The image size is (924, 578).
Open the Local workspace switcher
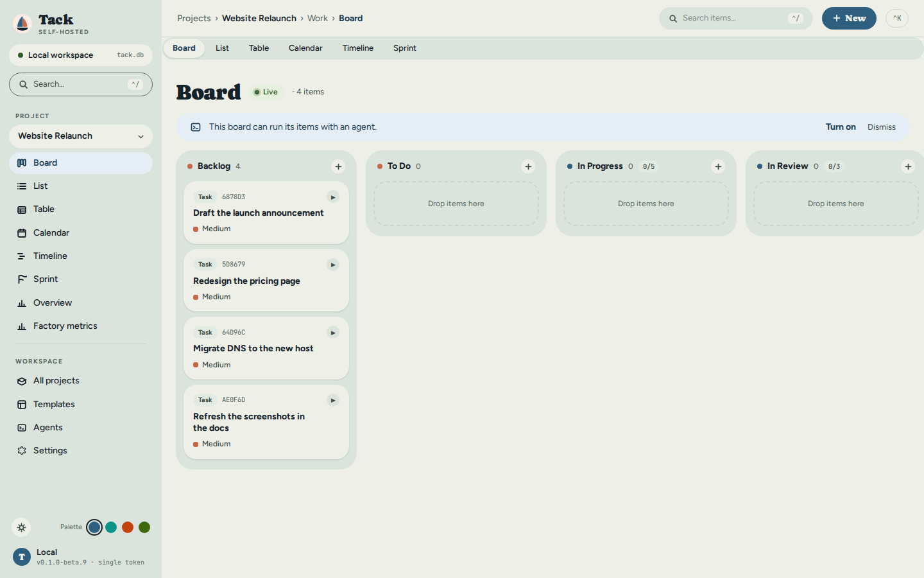pos(81,55)
